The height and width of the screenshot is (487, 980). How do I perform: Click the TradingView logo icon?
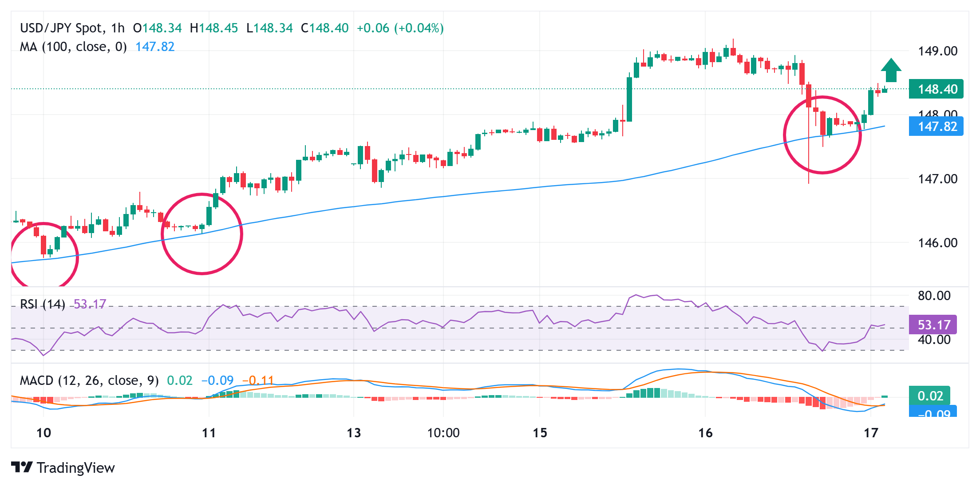pyautogui.click(x=22, y=467)
